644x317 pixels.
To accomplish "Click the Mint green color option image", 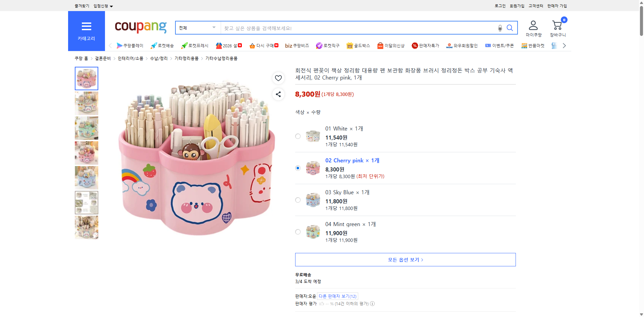I will [313, 231].
